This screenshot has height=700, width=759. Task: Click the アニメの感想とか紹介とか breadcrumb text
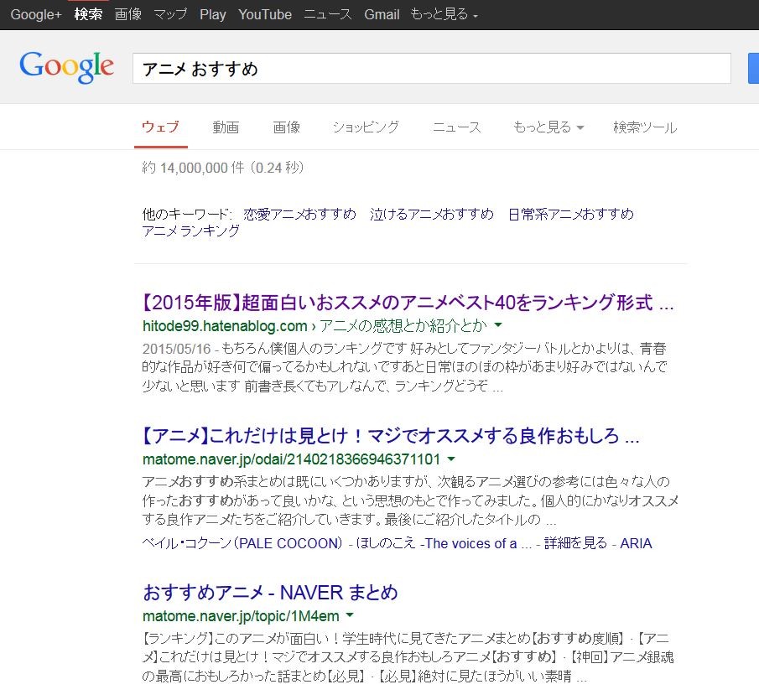tap(403, 325)
